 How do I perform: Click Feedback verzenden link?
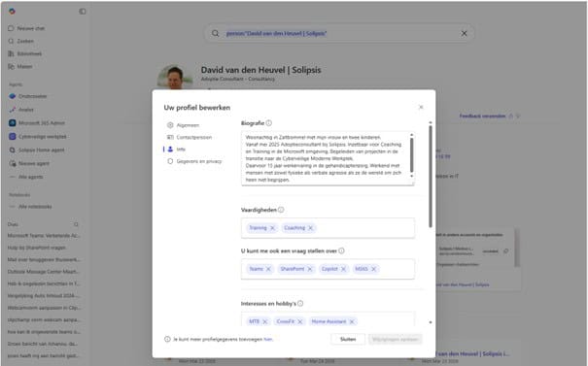point(482,116)
